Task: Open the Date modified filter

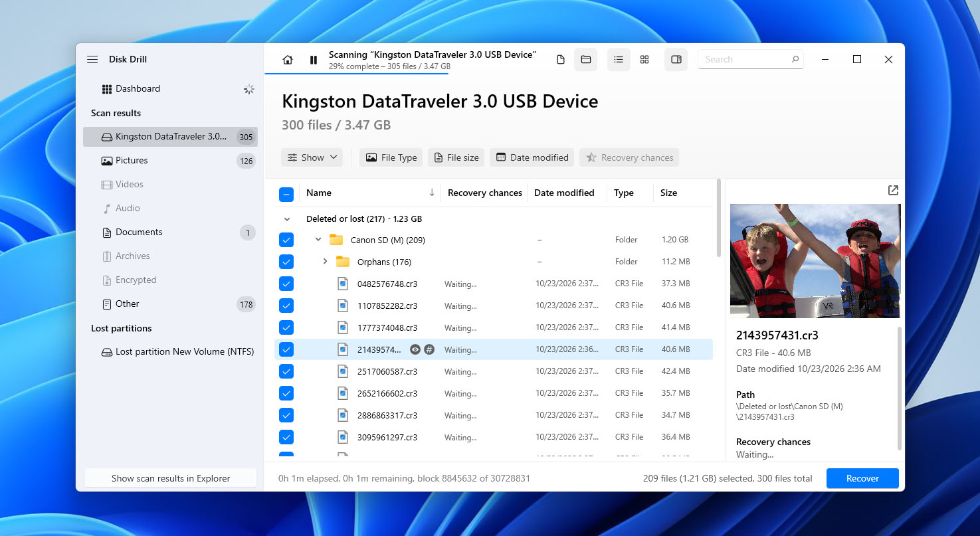Action: click(x=532, y=157)
